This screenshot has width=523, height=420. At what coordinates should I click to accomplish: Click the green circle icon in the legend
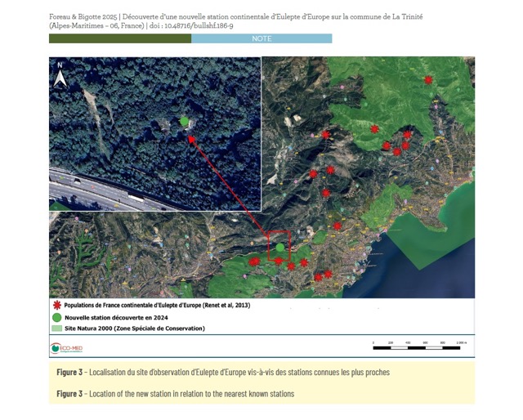56,317
